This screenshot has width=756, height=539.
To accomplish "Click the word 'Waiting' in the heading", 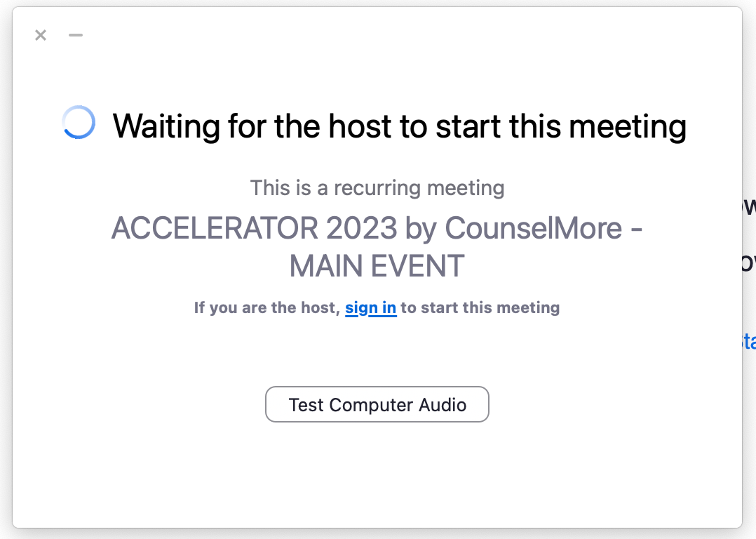I will pos(166,126).
